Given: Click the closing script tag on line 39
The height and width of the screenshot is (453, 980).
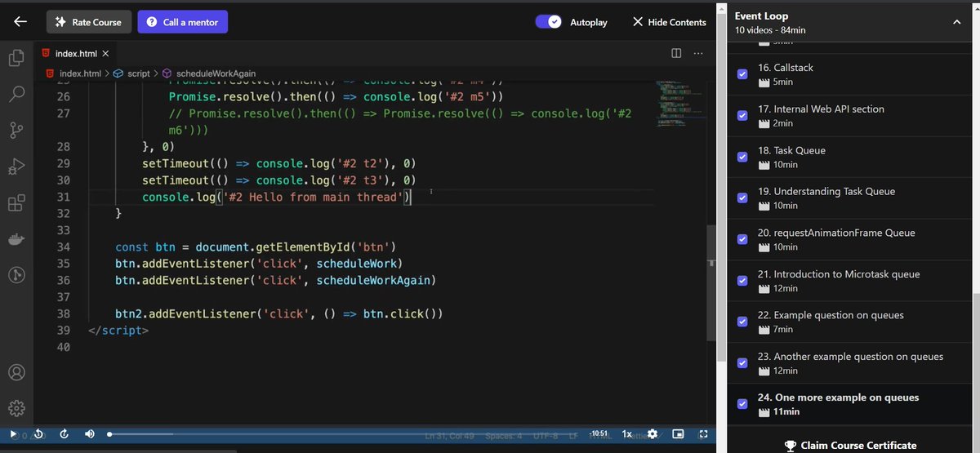Looking at the screenshot, I should [118, 331].
